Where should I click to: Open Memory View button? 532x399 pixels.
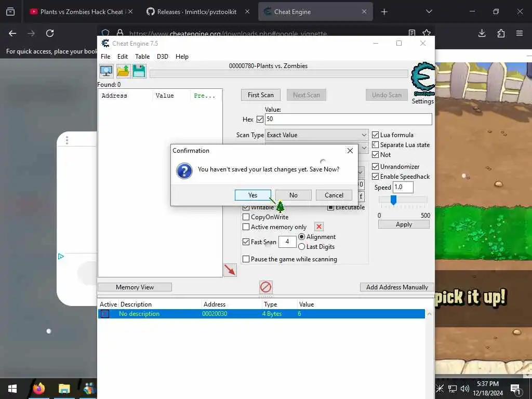click(135, 287)
